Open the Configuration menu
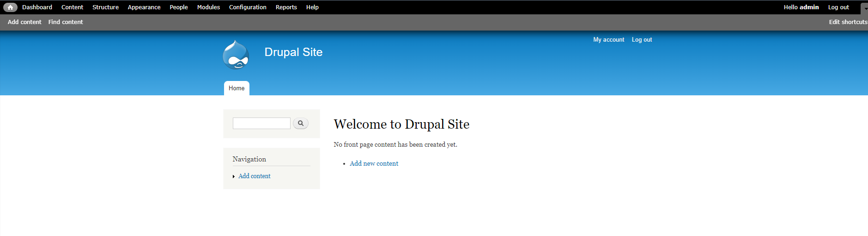The height and width of the screenshot is (236, 868). 248,7
